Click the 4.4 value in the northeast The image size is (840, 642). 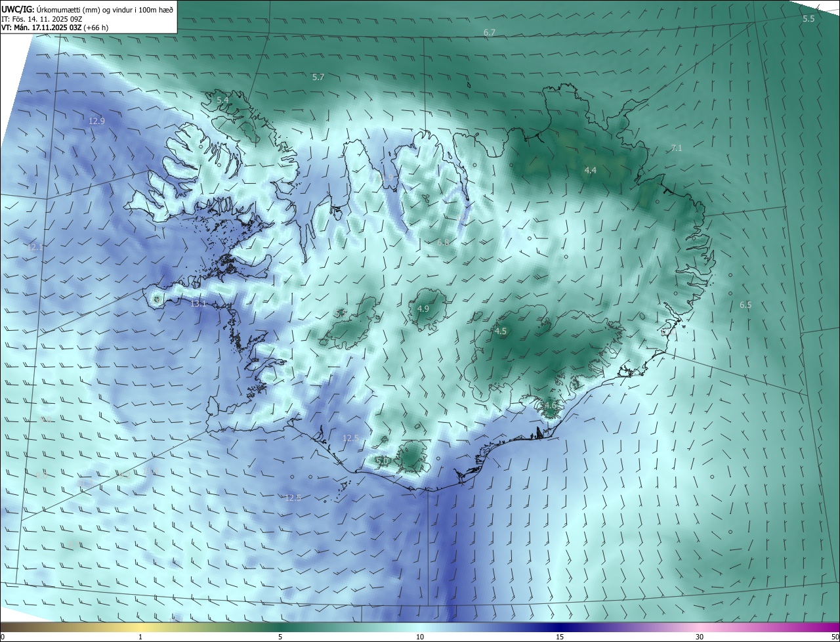click(x=591, y=170)
